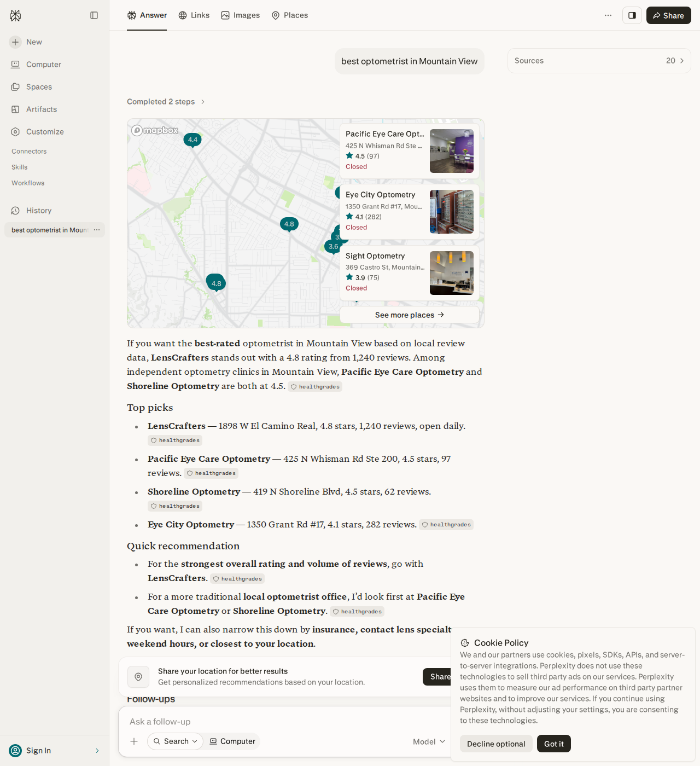Switch to the Places tab
The image size is (700, 766).
pos(290,15)
